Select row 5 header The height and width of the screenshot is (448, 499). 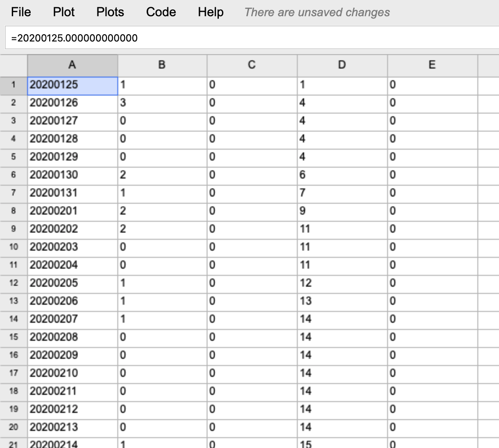[x=14, y=158]
